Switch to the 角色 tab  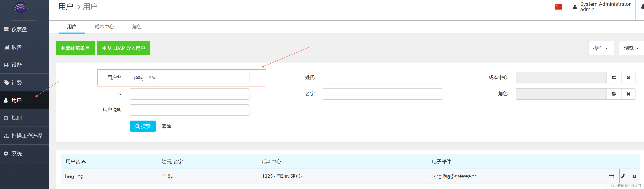tap(137, 27)
